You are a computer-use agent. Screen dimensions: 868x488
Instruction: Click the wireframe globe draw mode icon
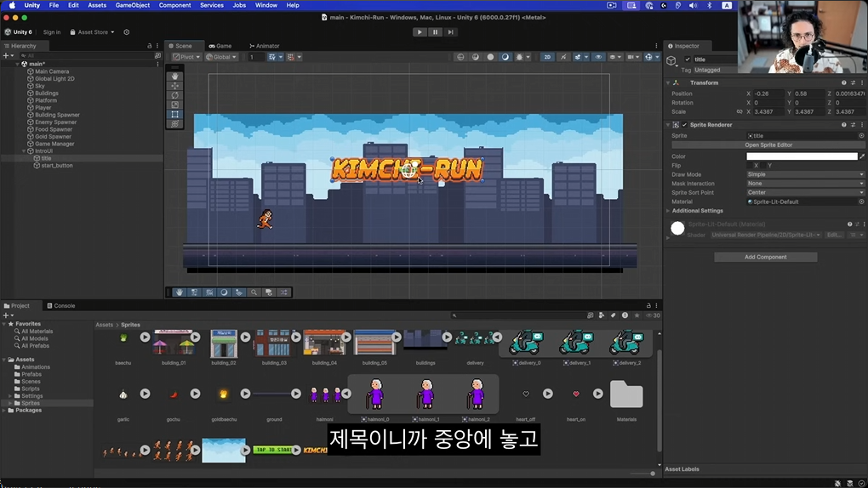460,57
